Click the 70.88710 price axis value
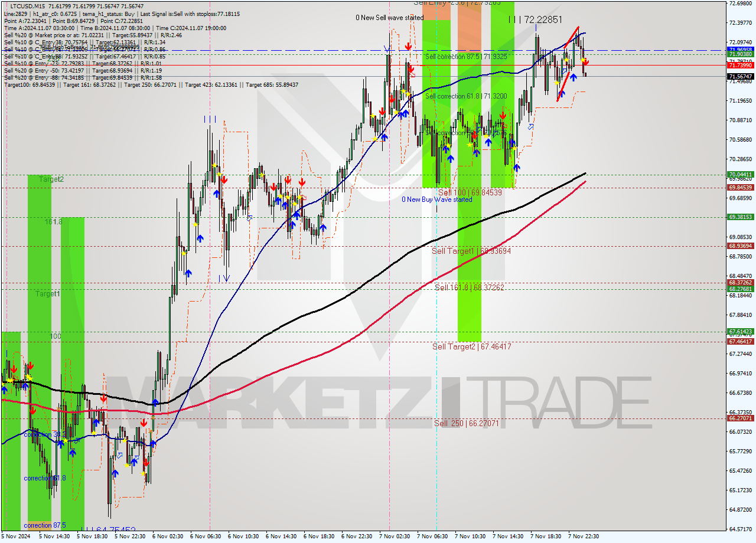This screenshot has height=543, width=756. point(741,120)
